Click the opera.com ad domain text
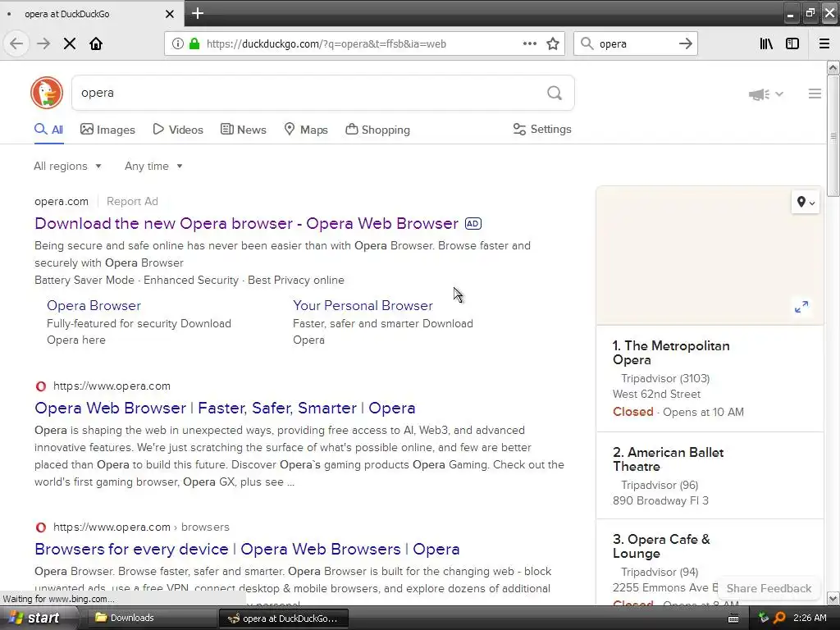840x630 pixels. [62, 202]
